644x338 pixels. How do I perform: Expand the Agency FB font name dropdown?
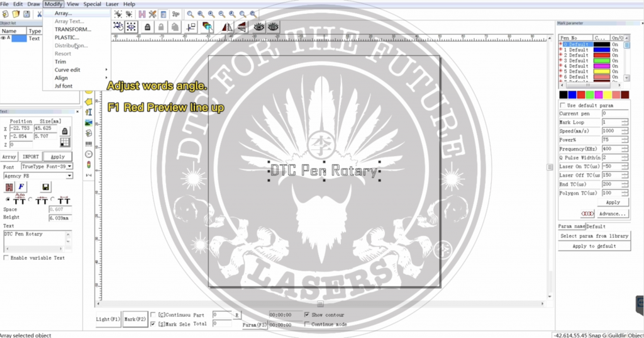tap(69, 176)
